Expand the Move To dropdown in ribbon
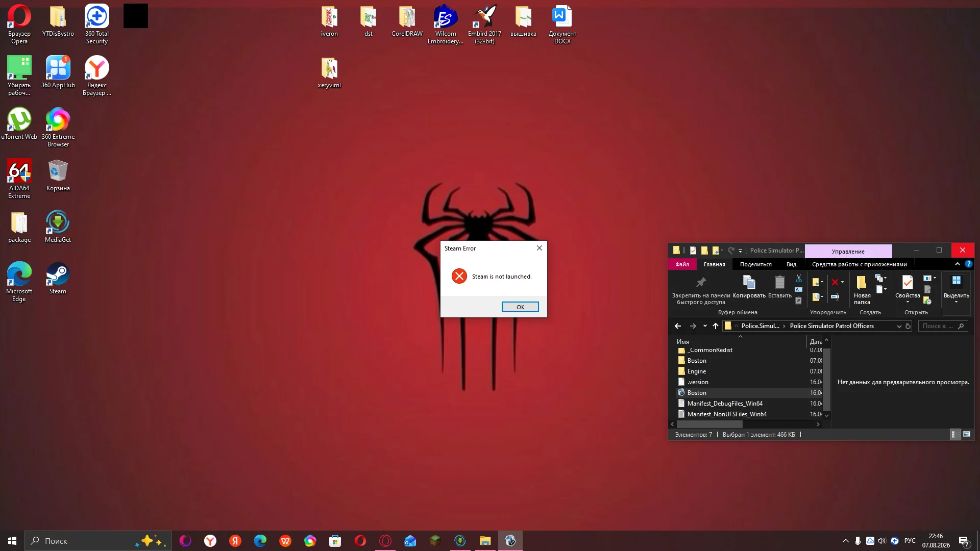Viewport: 980px width, 551px height. (822, 282)
